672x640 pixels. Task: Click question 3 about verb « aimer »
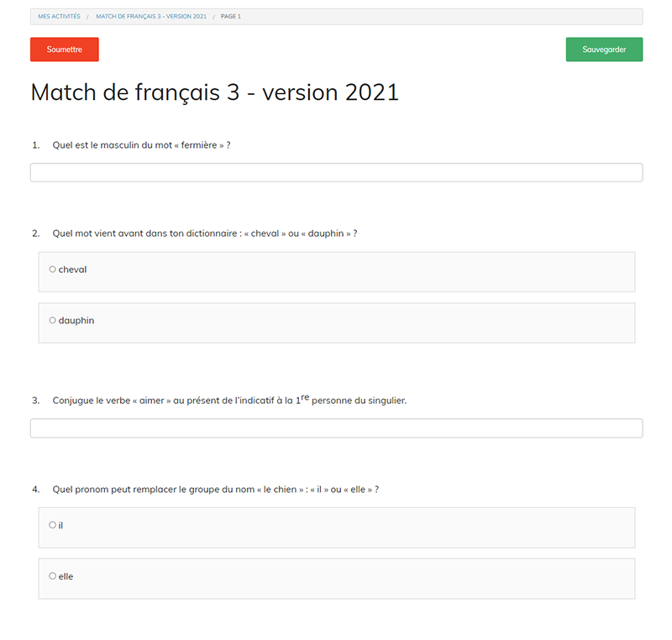tap(229, 401)
